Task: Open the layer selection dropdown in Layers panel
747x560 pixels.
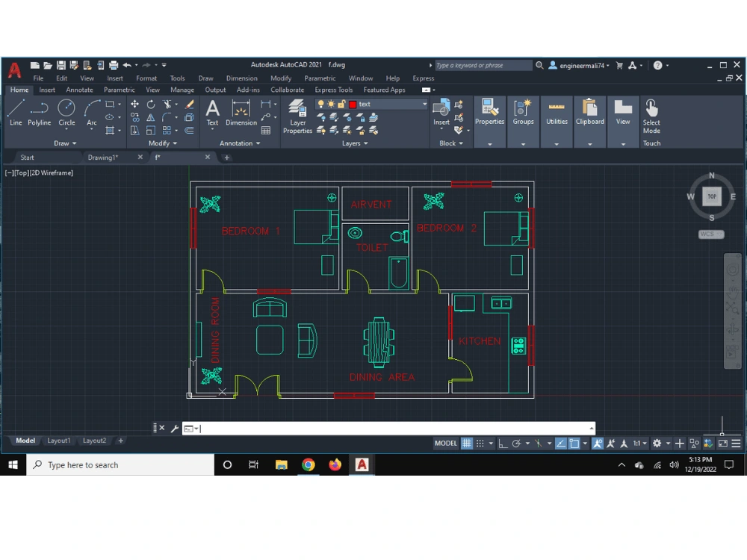Action: (424, 104)
